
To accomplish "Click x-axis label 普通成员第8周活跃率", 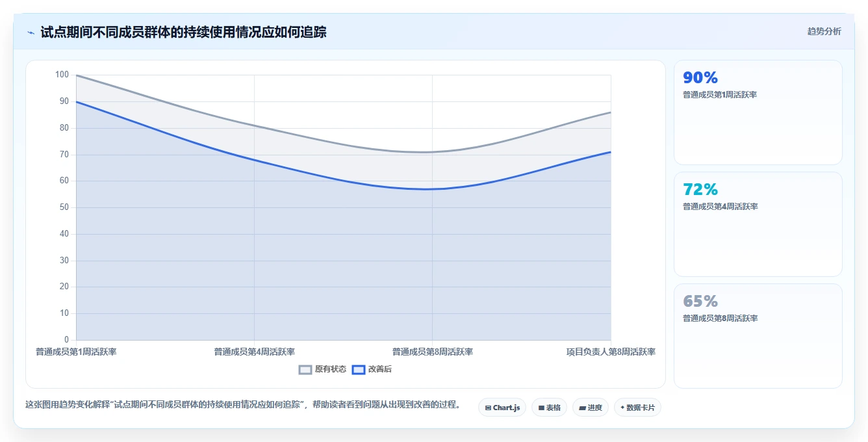I will (432, 352).
